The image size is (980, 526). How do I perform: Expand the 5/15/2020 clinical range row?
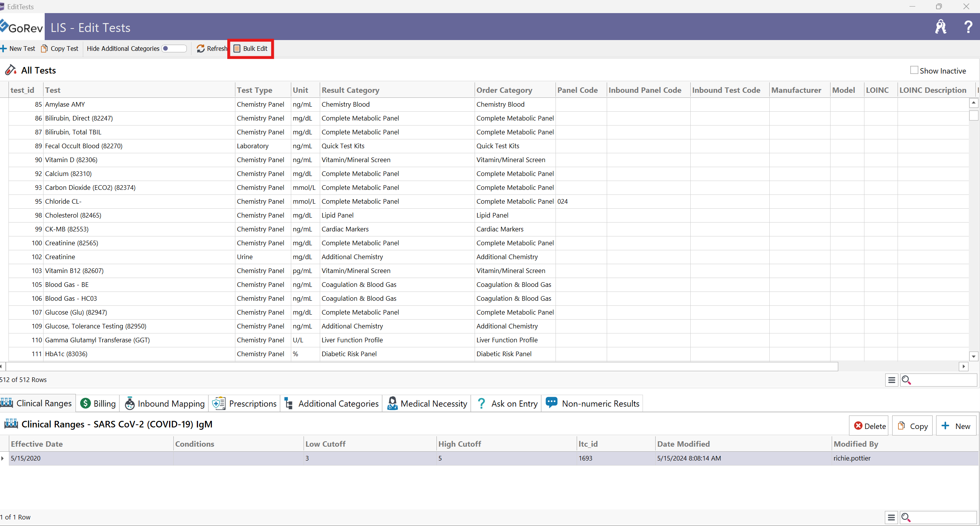click(3, 458)
